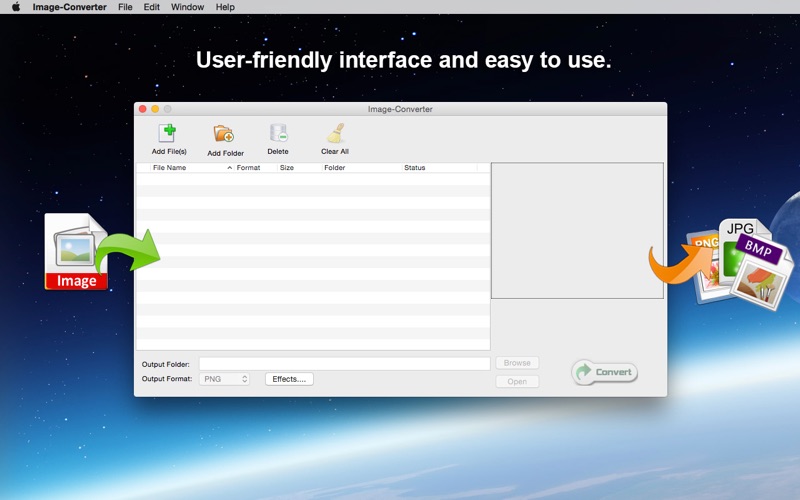Open the File menu

click(x=125, y=7)
